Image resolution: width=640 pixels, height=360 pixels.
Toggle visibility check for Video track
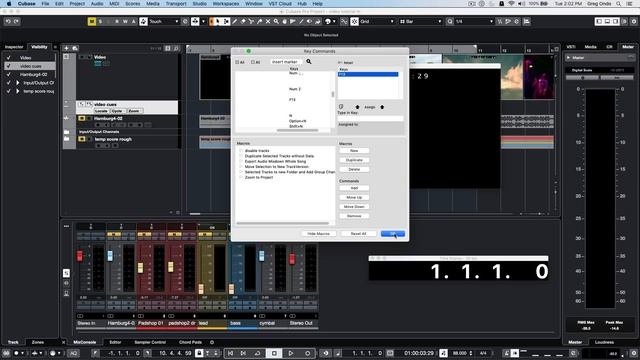coord(8,58)
